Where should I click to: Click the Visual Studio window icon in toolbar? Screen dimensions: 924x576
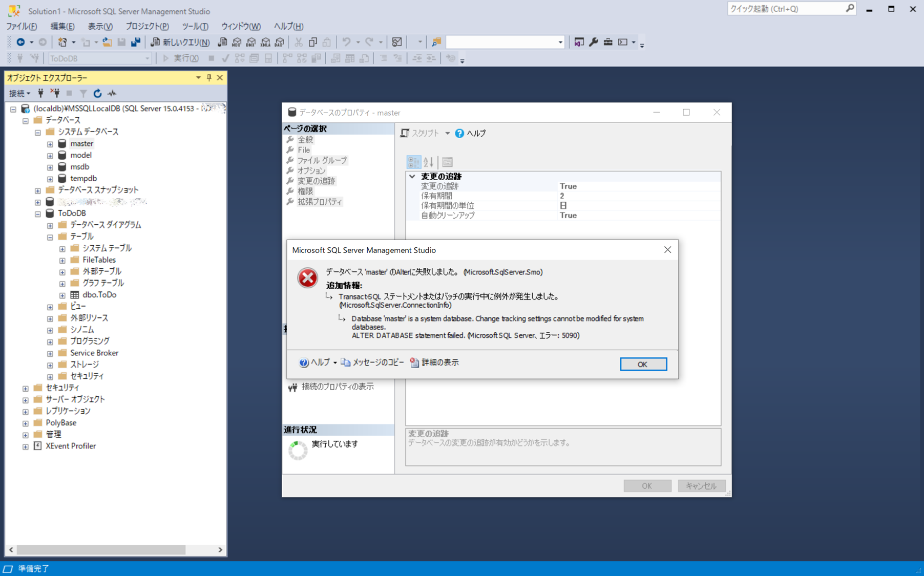coord(579,42)
